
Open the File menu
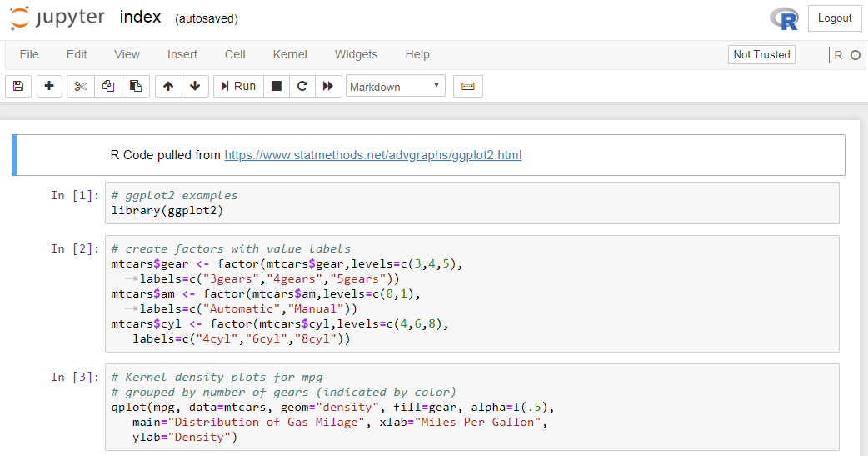tap(29, 54)
